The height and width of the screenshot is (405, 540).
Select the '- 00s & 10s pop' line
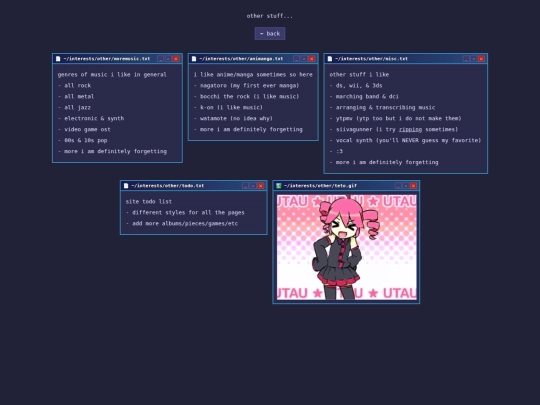[x=83, y=141]
